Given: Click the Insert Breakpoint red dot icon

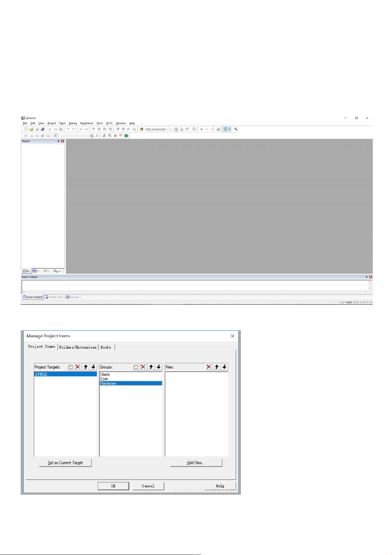Looking at the screenshot, I should click(201, 129).
